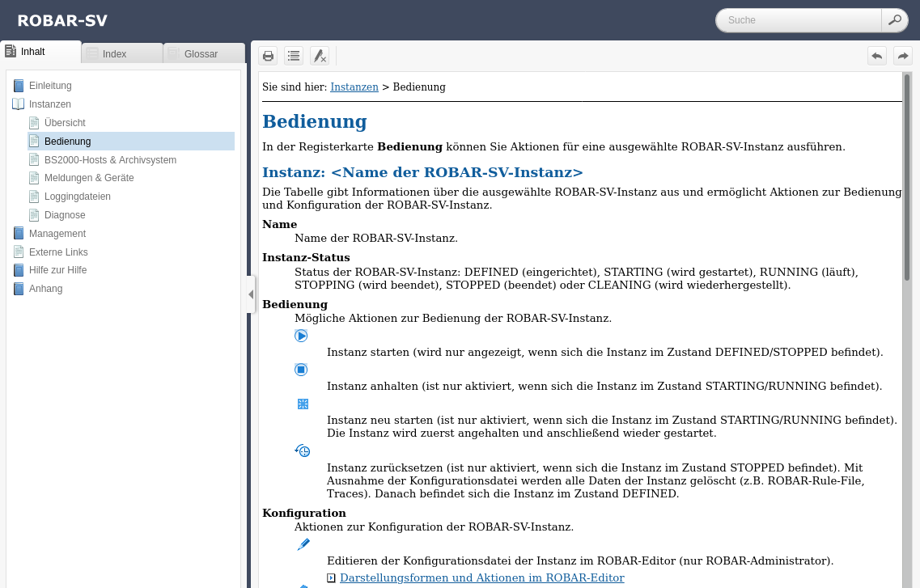This screenshot has height=588, width=920.
Task: Click the Meldungen & Geräte page icon
Action: pyautogui.click(x=34, y=178)
